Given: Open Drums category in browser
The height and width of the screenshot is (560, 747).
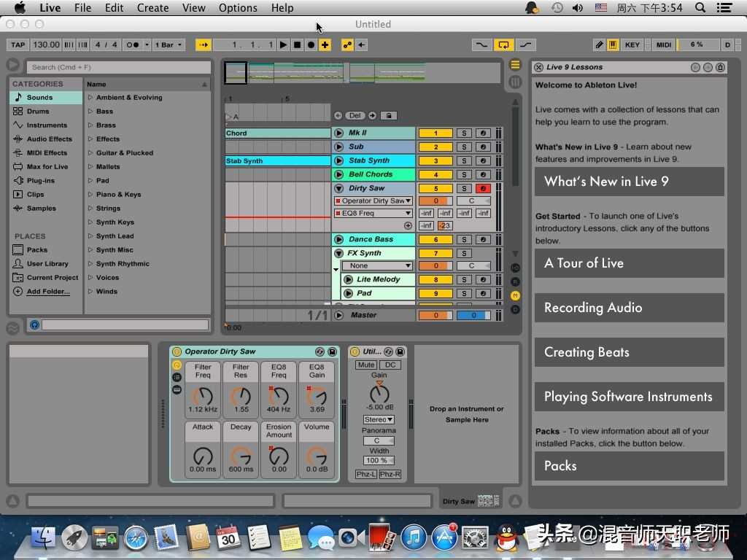Looking at the screenshot, I should click(x=38, y=112).
